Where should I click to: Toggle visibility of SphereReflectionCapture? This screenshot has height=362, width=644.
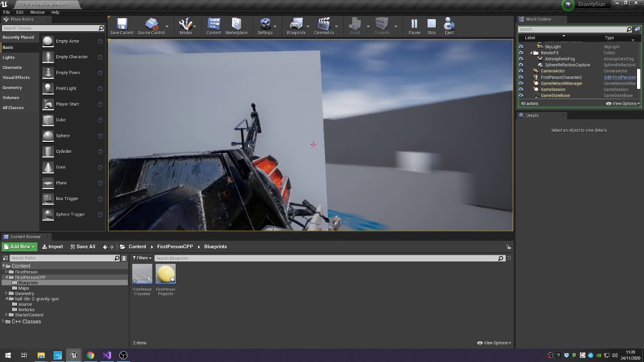tap(521, 65)
